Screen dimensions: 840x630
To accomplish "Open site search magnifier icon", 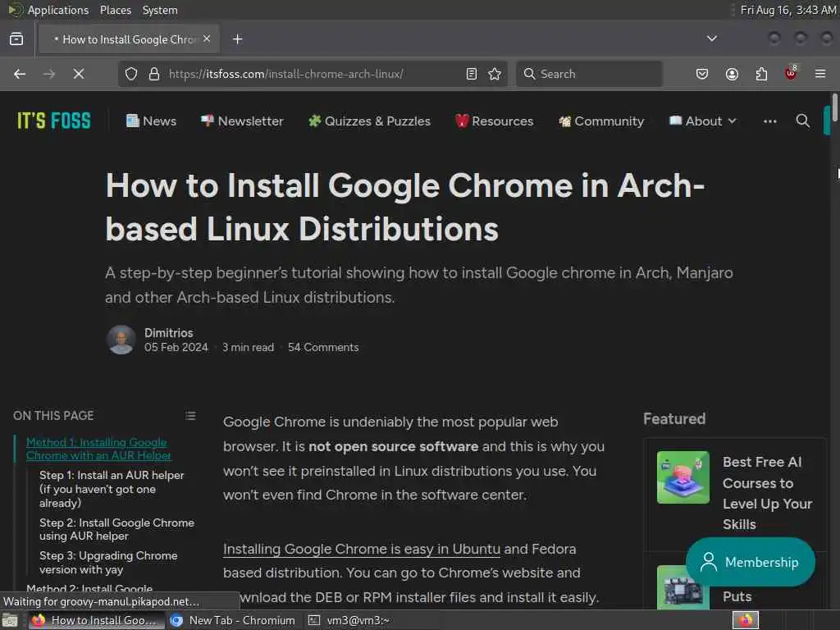I will pos(802,121).
